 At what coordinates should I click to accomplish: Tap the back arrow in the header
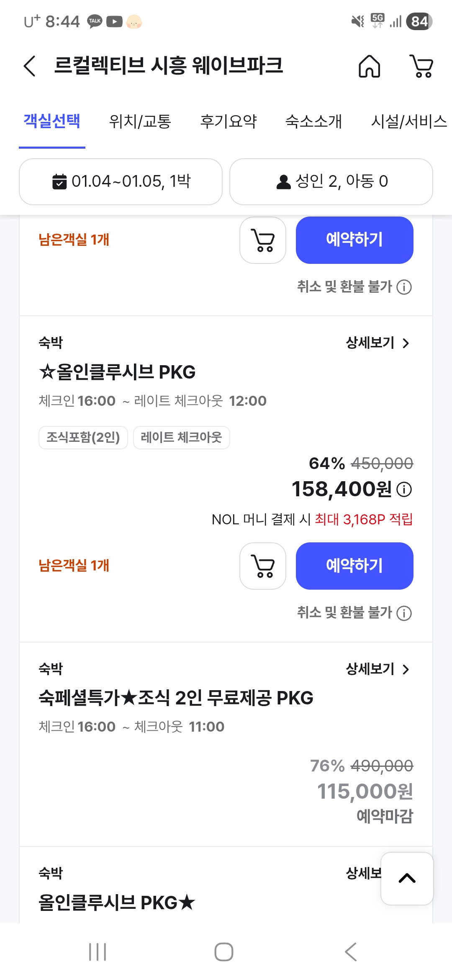pos(29,66)
